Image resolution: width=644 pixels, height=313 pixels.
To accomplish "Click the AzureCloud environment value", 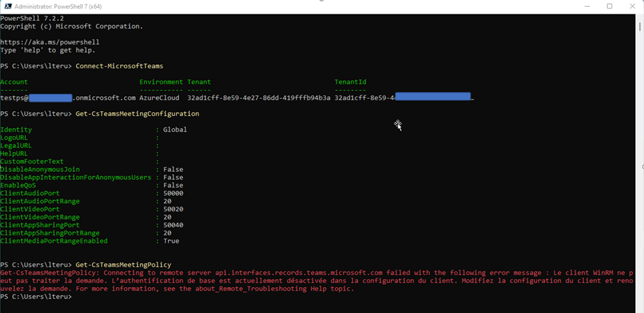I will (159, 98).
